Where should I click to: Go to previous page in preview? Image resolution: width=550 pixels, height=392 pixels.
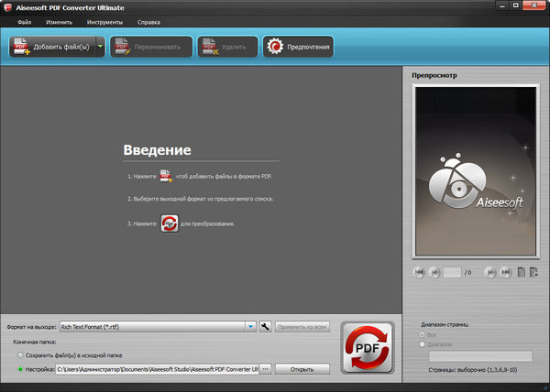pyautogui.click(x=436, y=272)
